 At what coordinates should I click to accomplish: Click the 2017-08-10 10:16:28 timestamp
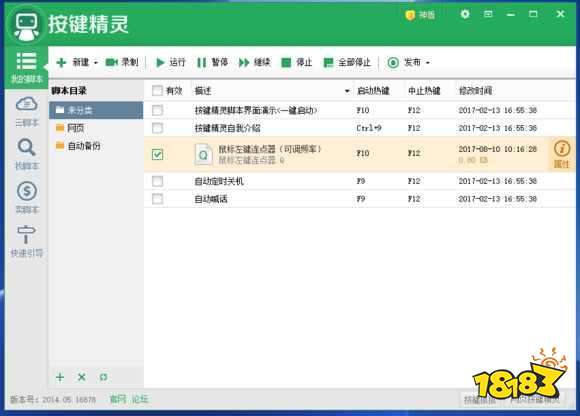[x=498, y=149]
